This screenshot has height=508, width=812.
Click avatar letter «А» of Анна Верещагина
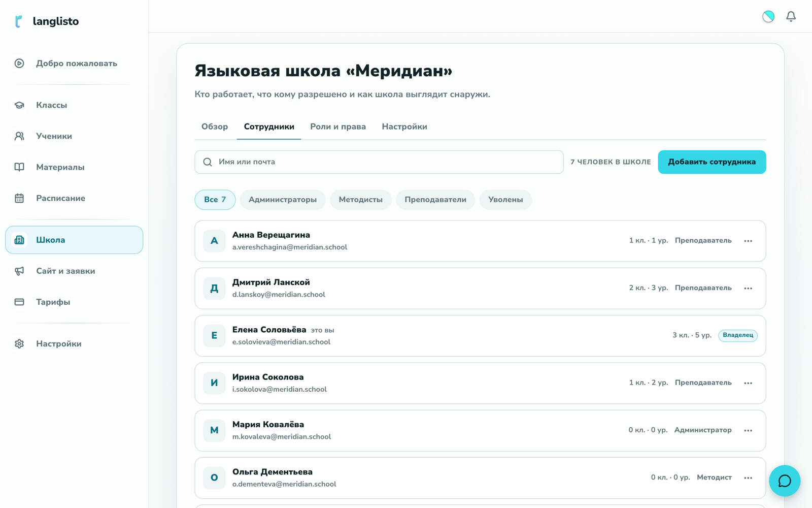click(x=214, y=241)
